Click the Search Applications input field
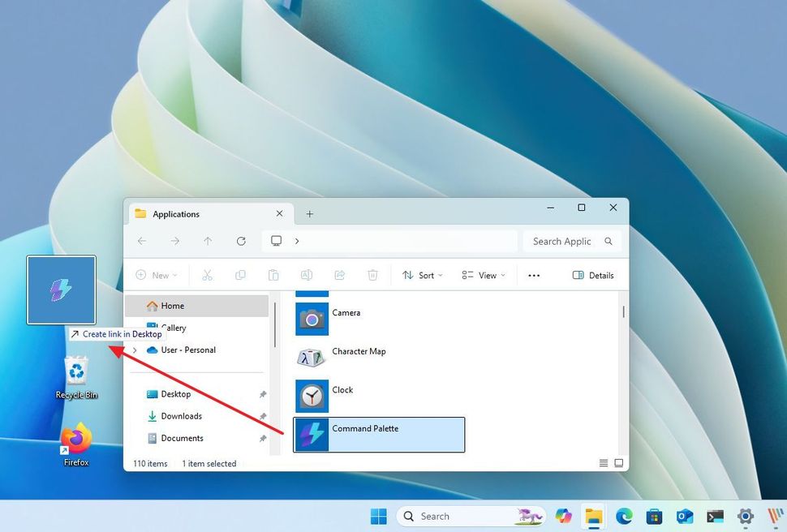The image size is (787, 532). point(561,241)
